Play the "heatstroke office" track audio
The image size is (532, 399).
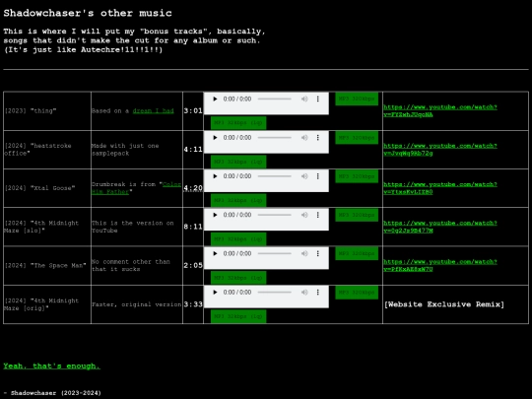click(x=215, y=138)
